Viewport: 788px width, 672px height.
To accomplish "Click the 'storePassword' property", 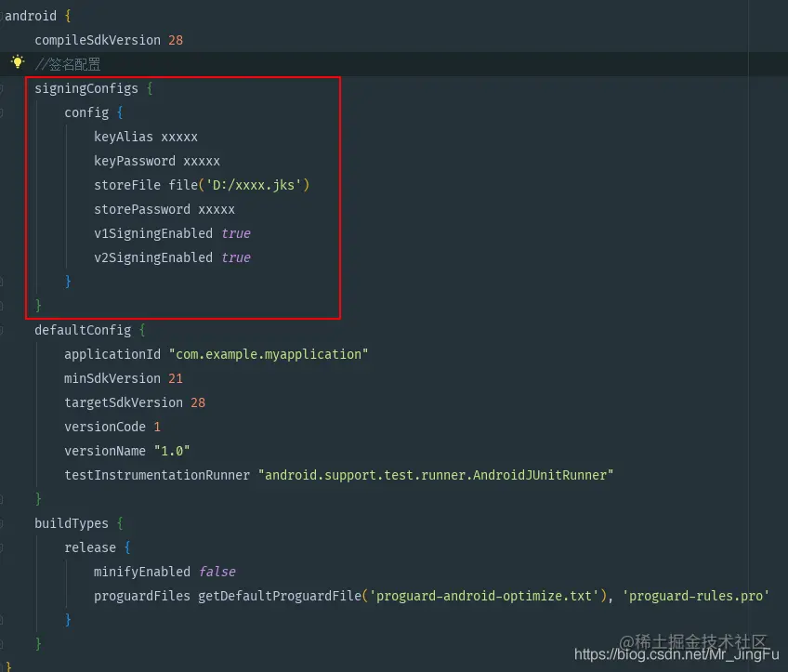I will click(142, 209).
